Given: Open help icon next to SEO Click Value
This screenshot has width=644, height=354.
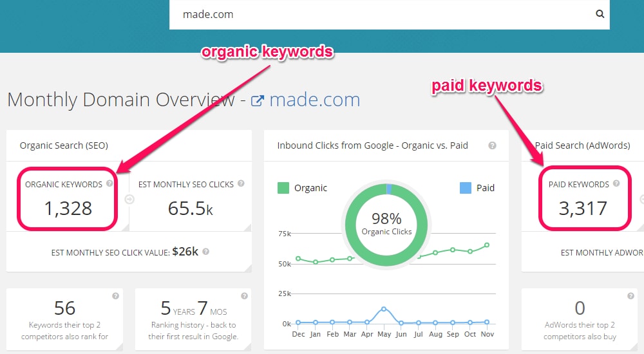Looking at the screenshot, I should click(x=206, y=251).
